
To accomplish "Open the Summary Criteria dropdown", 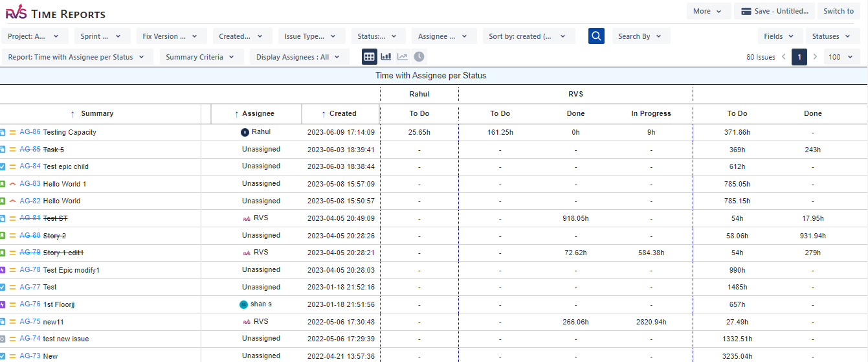I will [201, 57].
